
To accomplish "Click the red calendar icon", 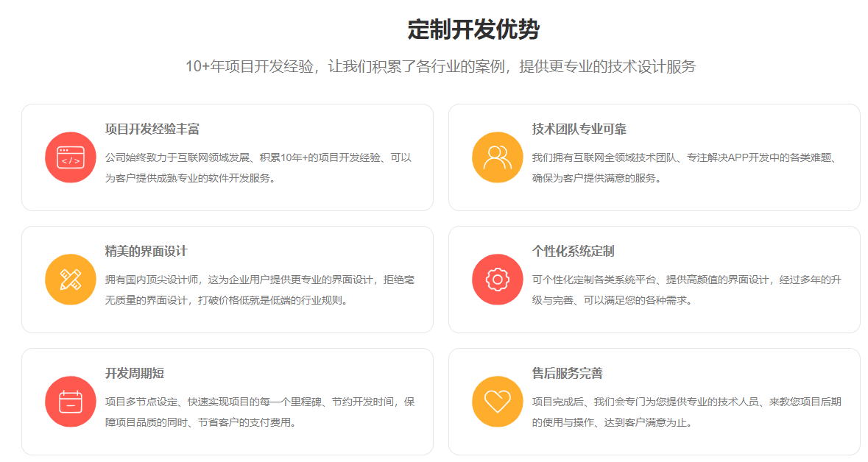I will [x=70, y=402].
